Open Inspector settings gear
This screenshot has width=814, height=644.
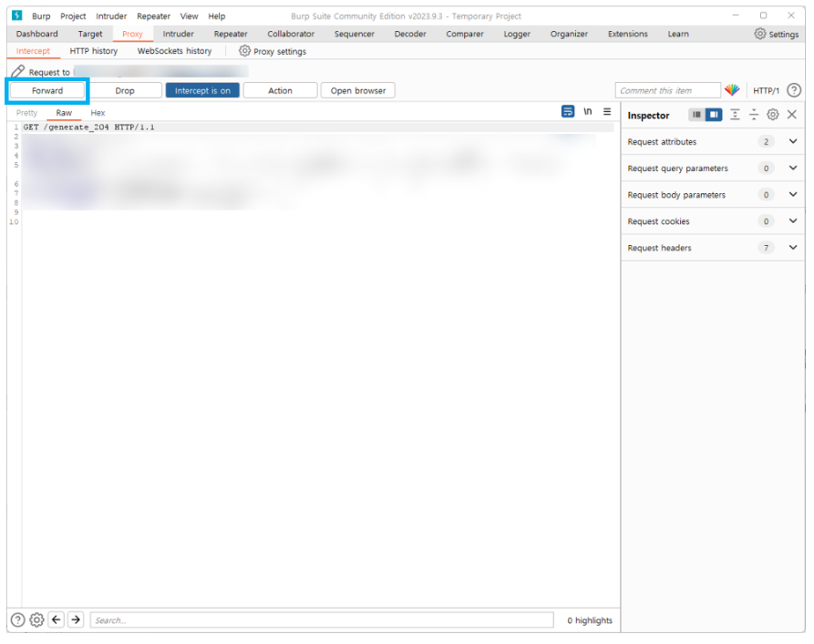773,115
